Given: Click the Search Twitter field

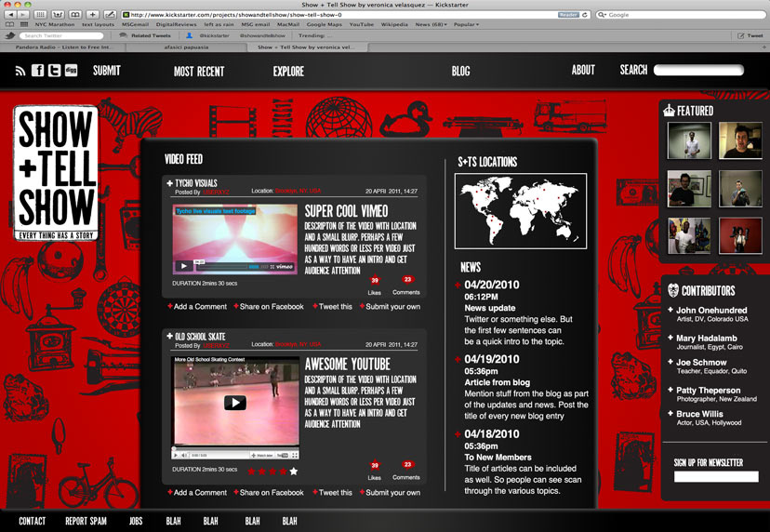Looking at the screenshot, I should (x=61, y=35).
